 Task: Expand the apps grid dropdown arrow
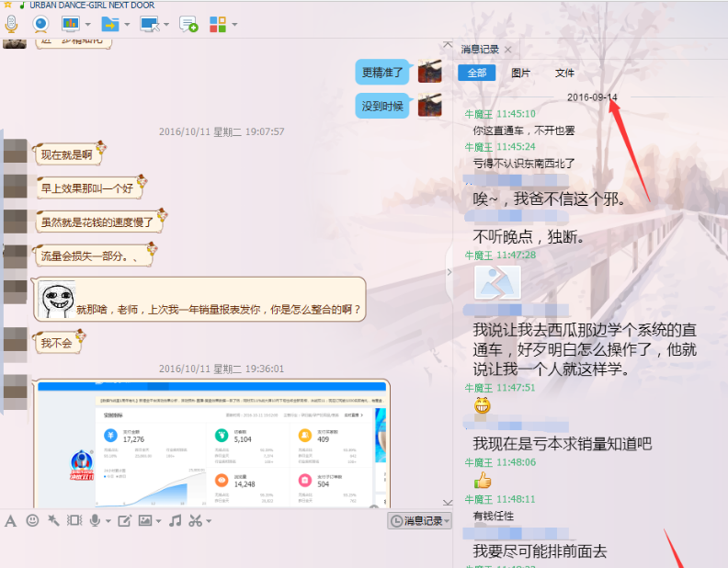[x=234, y=24]
